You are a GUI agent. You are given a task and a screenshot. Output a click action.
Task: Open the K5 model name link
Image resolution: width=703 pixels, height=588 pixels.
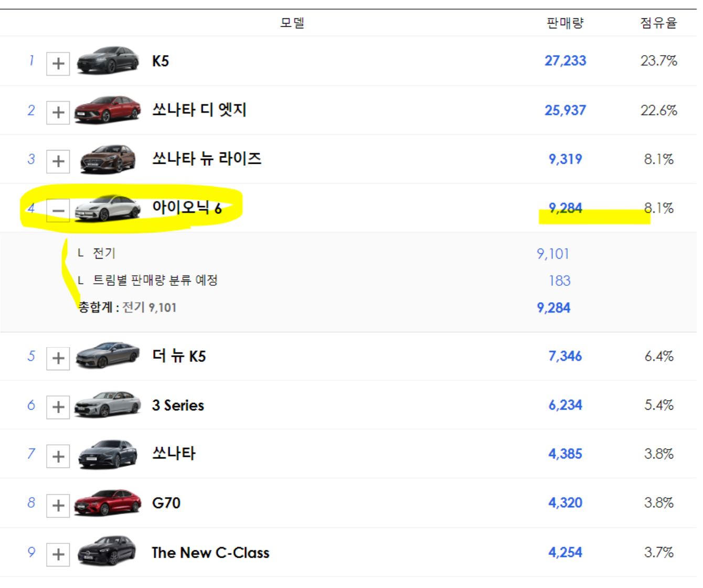(161, 61)
